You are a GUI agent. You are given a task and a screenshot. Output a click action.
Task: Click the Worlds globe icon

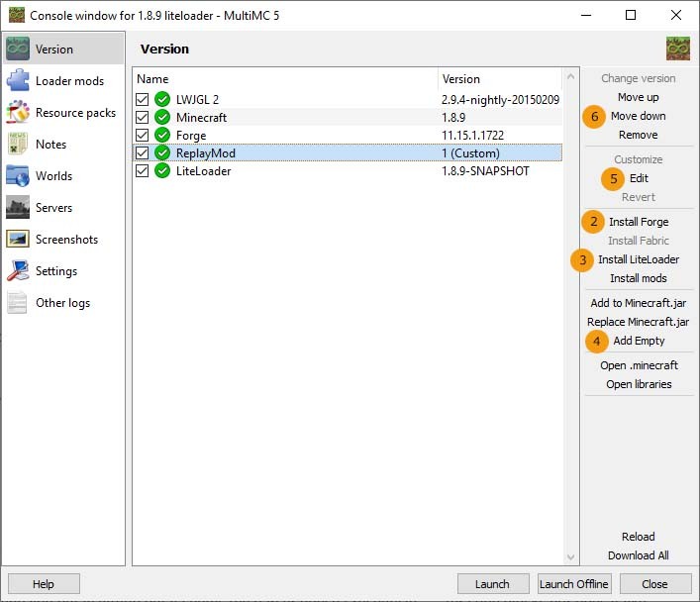[18, 176]
